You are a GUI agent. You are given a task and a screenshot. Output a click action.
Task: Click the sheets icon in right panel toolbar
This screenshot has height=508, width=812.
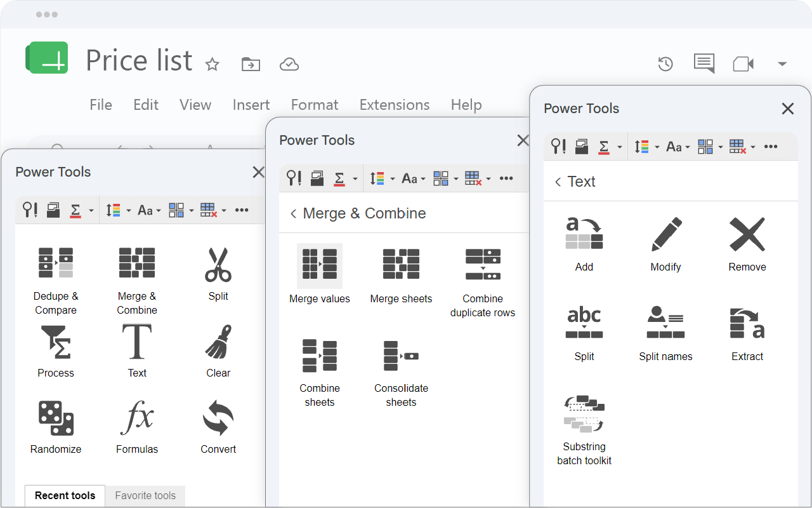point(582,147)
